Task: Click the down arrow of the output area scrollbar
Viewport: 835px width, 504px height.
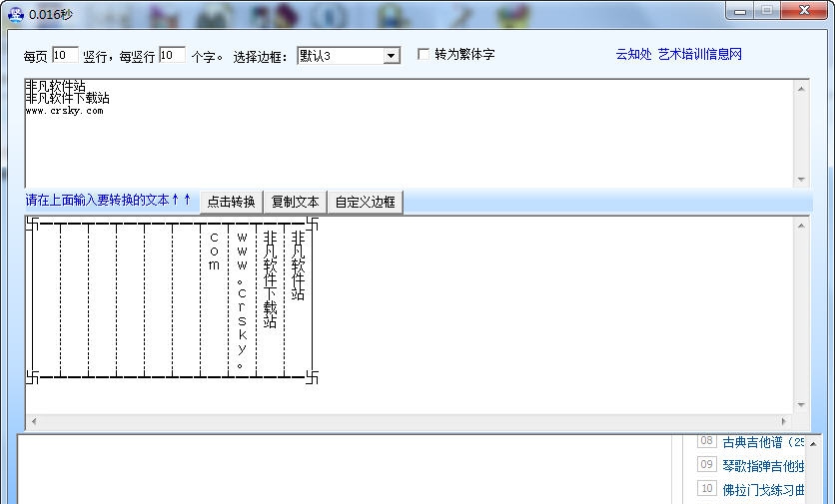Action: [x=801, y=405]
